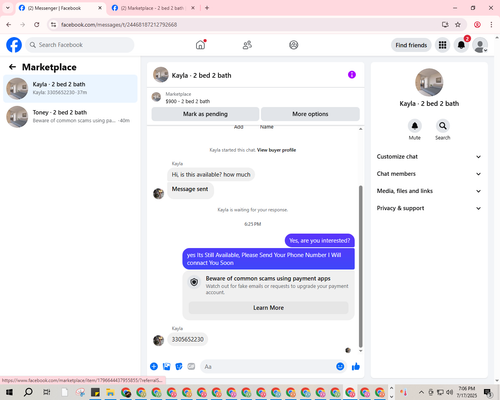
Task: View site information icon in address bar
Action: 54,24
